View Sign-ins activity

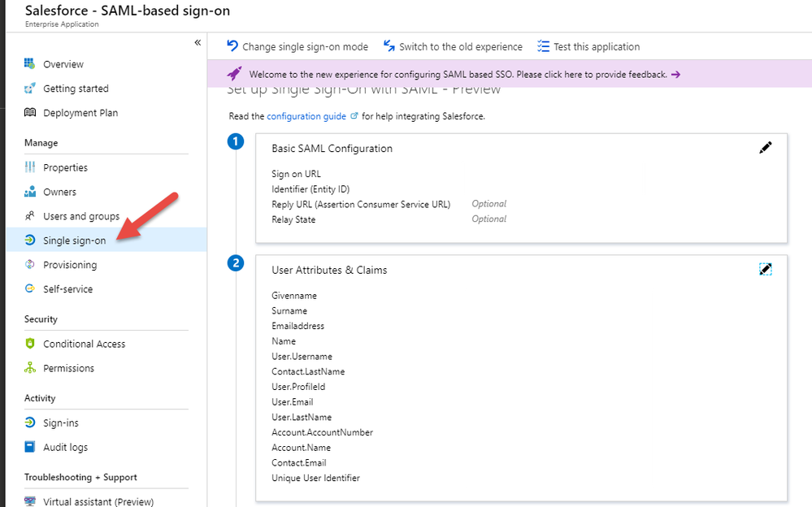(61, 423)
